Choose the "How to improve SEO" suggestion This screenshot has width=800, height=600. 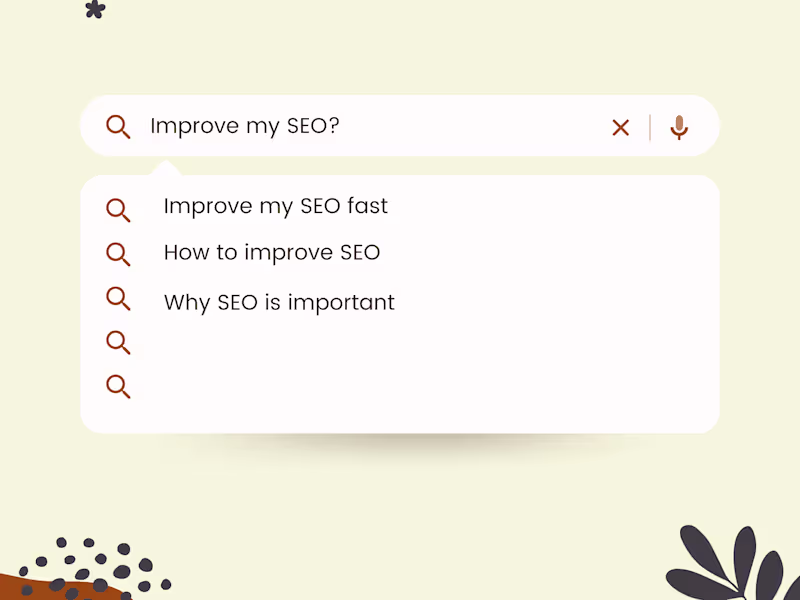pyautogui.click(x=272, y=252)
